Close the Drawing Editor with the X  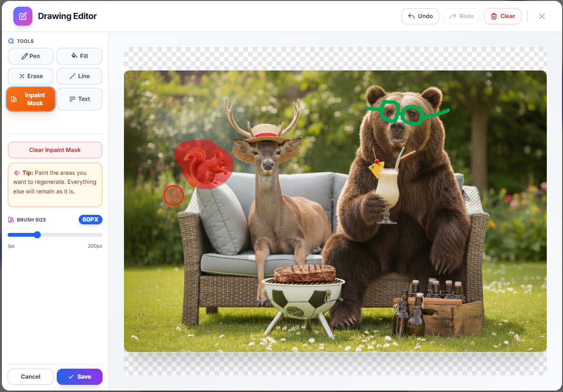click(542, 16)
